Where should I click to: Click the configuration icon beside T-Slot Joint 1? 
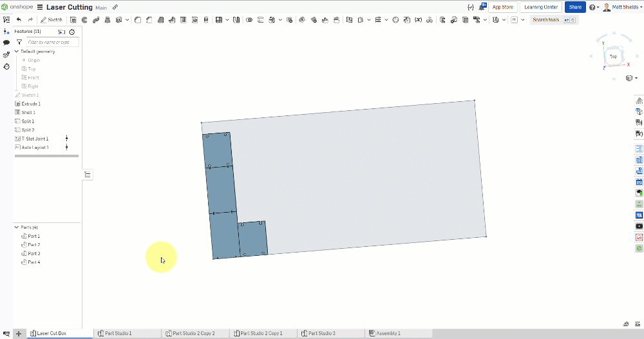click(x=66, y=139)
